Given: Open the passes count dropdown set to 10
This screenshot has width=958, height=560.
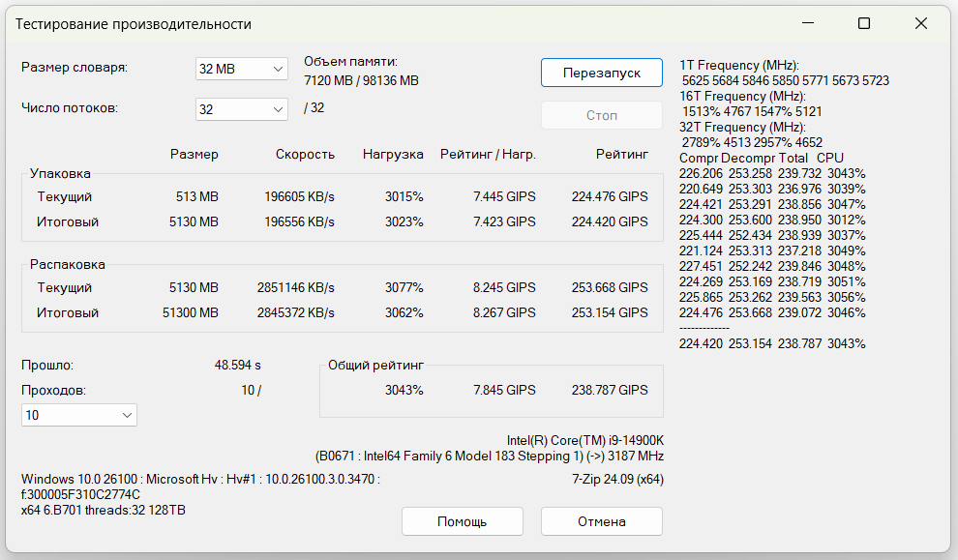Looking at the screenshot, I should (x=79, y=415).
